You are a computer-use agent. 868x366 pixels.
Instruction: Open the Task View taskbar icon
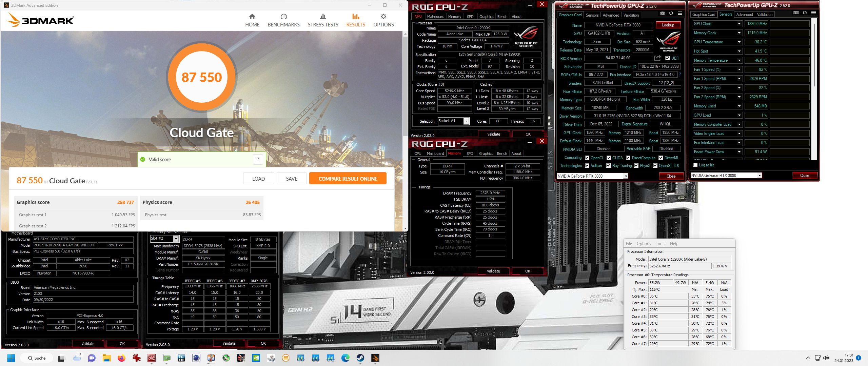[61, 358]
